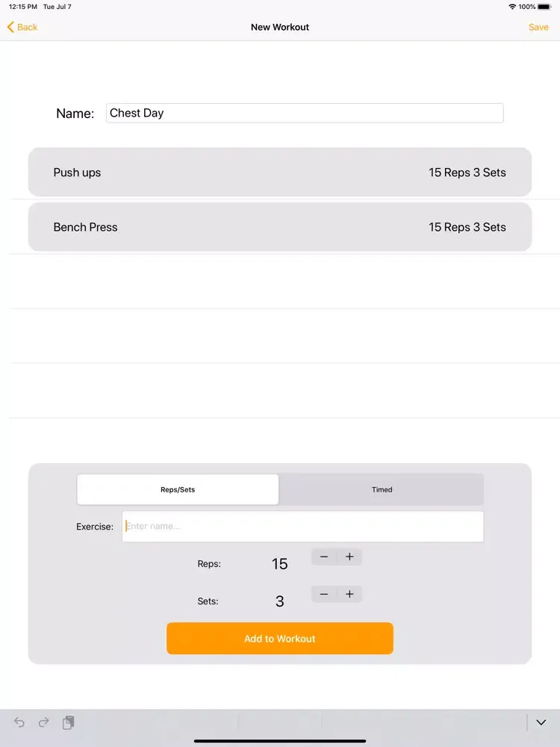
Task: Tap the Back chevron icon
Action: [x=11, y=27]
